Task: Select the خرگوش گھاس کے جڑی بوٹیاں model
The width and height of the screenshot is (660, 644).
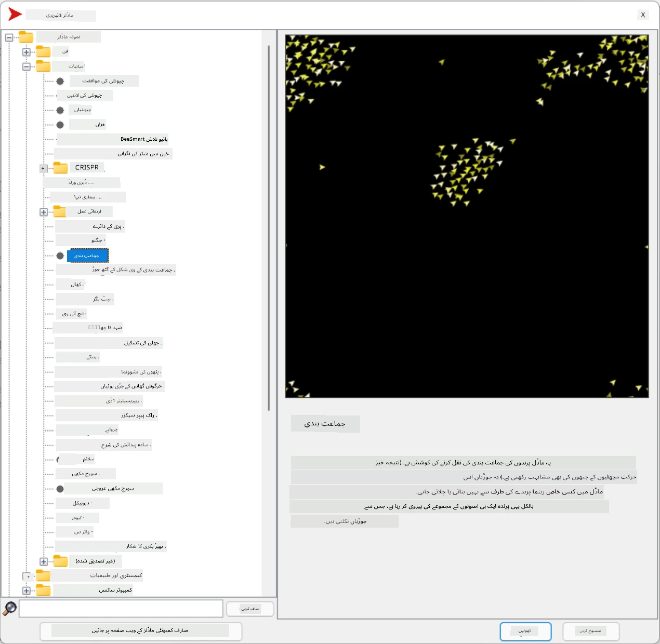Action: click(110, 386)
